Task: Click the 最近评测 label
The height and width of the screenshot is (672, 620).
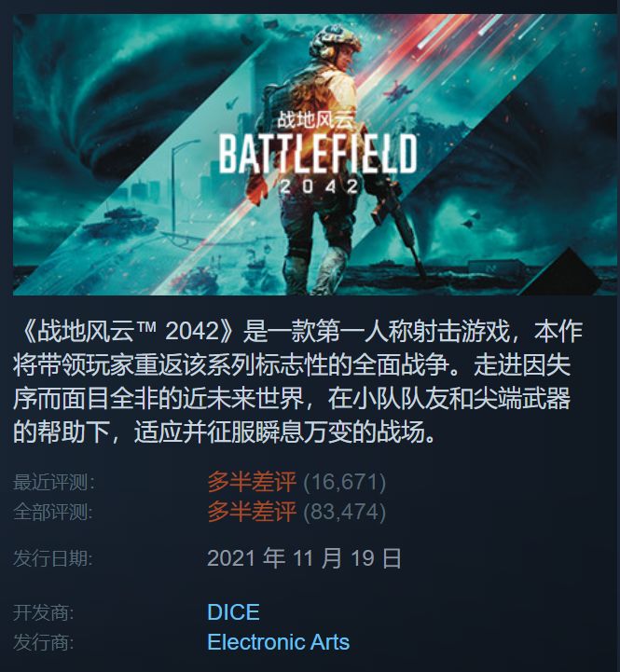Action: (x=54, y=482)
